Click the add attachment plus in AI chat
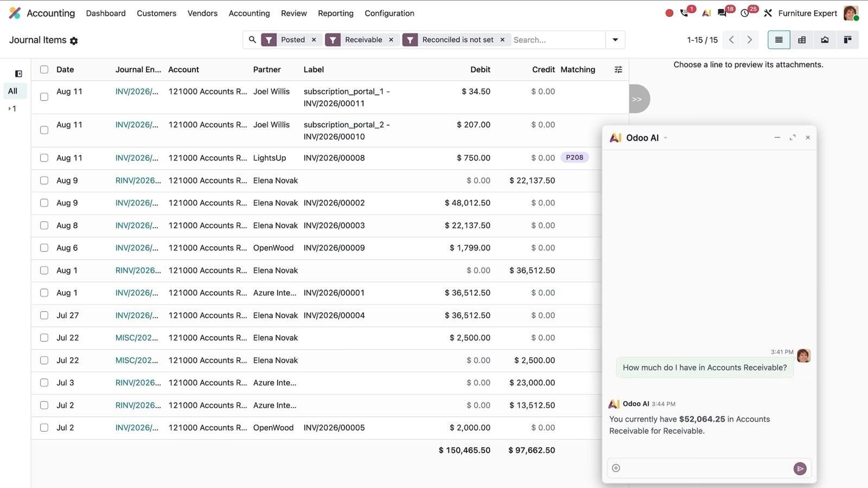Viewport: 868px width, 488px height. [x=616, y=468]
